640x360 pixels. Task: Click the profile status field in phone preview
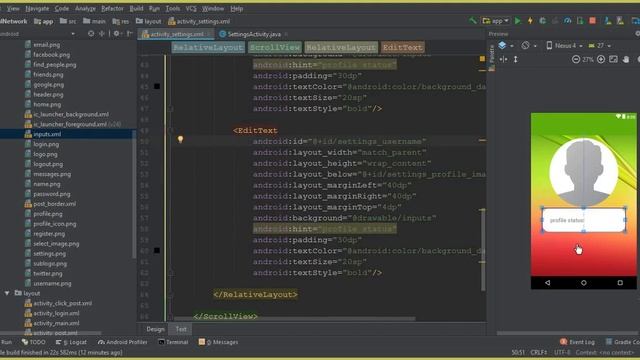click(x=584, y=220)
